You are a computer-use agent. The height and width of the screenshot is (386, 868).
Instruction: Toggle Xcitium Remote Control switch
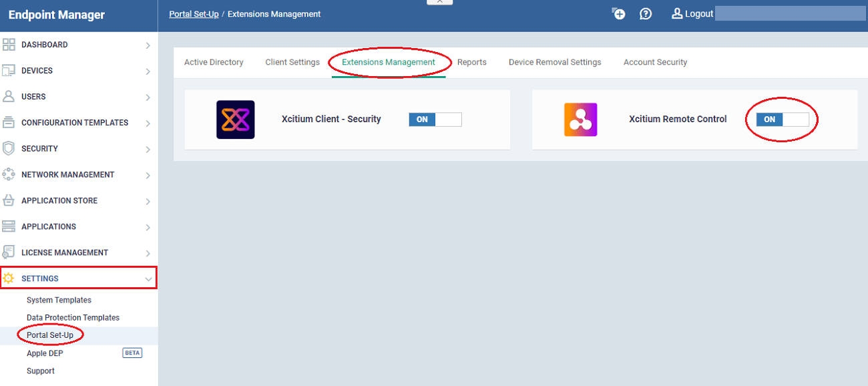[x=783, y=120]
